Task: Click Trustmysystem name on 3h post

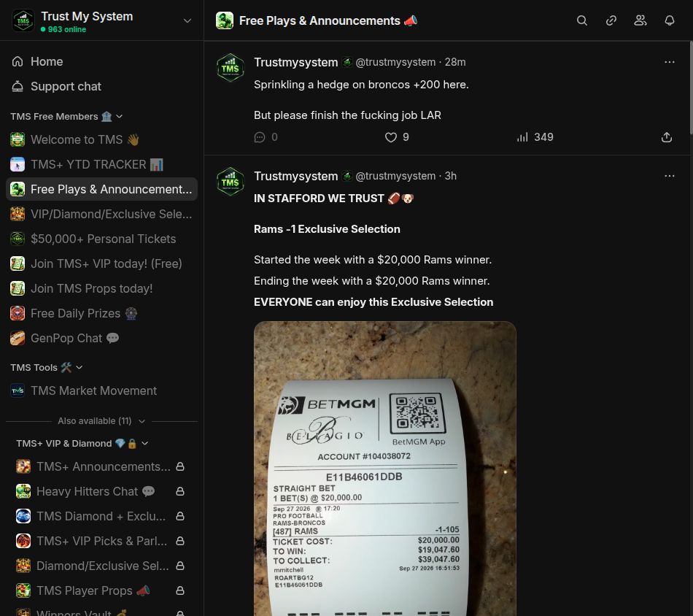Action: tap(295, 176)
